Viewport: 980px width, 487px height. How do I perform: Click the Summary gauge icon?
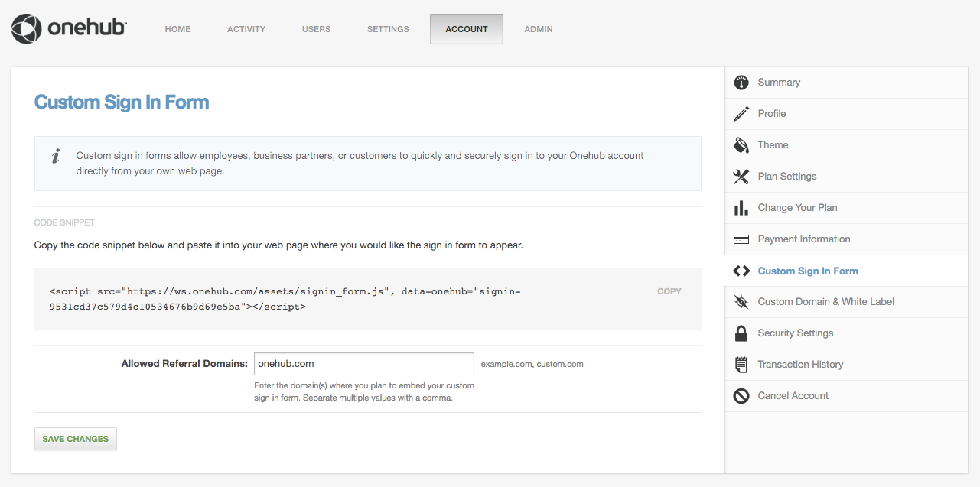click(741, 83)
